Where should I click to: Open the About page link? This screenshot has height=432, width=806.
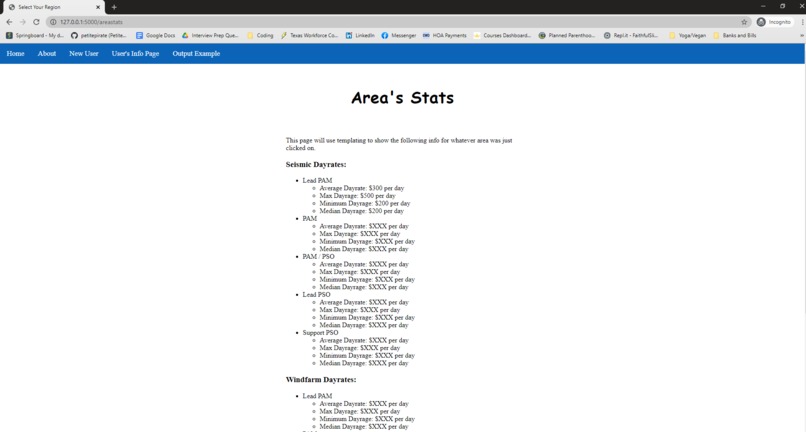tap(47, 53)
